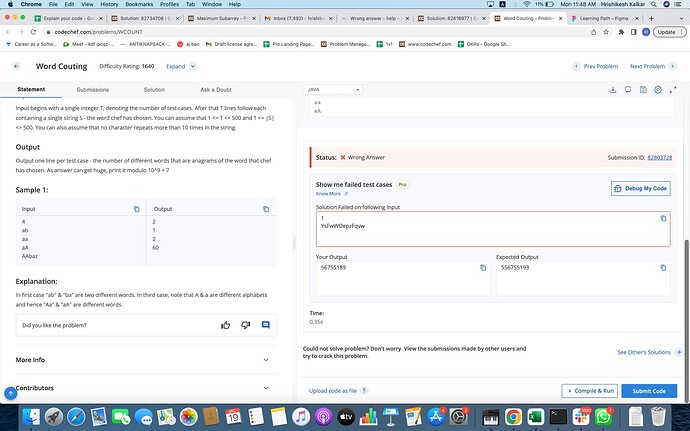Screen dimensions: 690x431
Task: Switch to Maximum Subarray browser tab
Action: coord(222,18)
